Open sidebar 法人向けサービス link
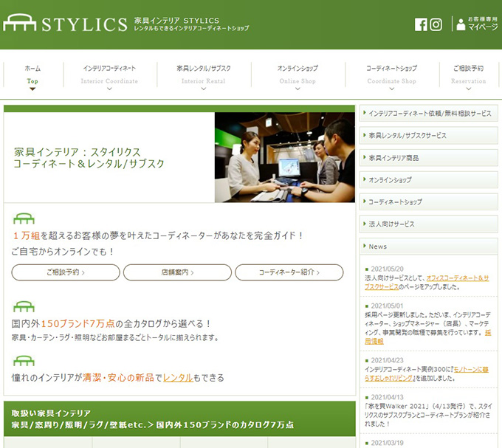This screenshot has height=448, width=502. [x=429, y=224]
